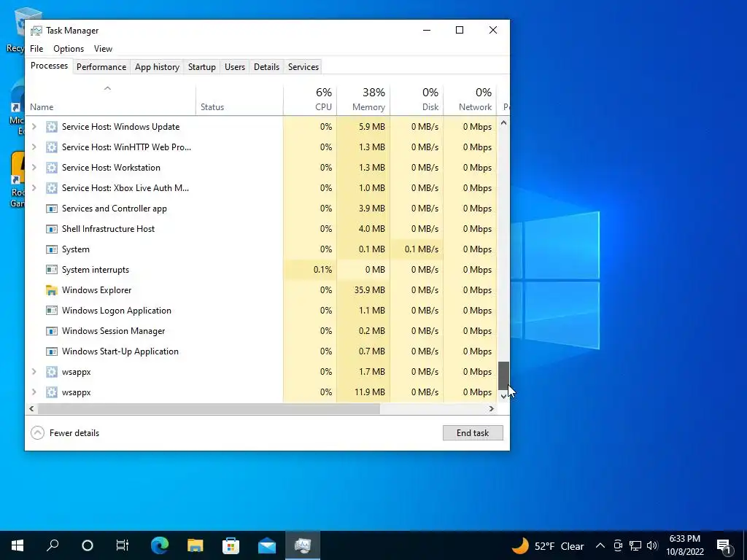Launch Microsoft Edge from taskbar

tap(160, 545)
